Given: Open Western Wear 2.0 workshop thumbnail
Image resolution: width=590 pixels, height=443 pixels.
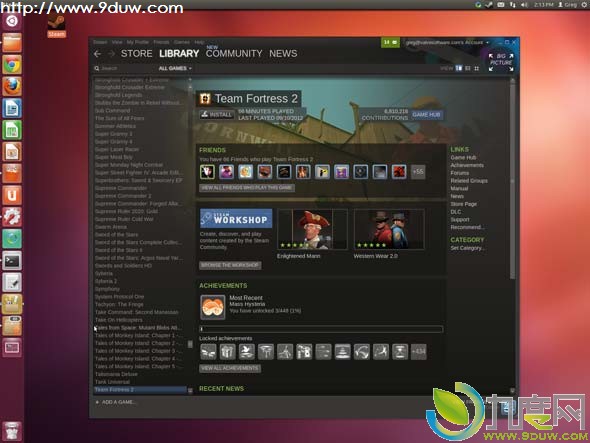Looking at the screenshot, I should [389, 230].
